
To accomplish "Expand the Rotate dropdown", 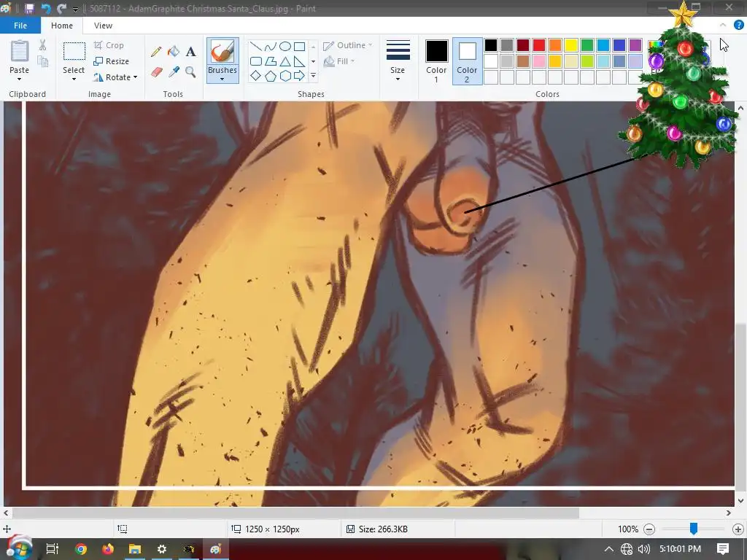I will point(135,77).
